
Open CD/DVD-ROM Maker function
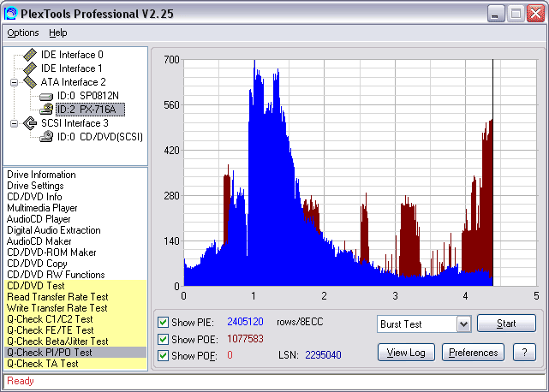(51, 252)
